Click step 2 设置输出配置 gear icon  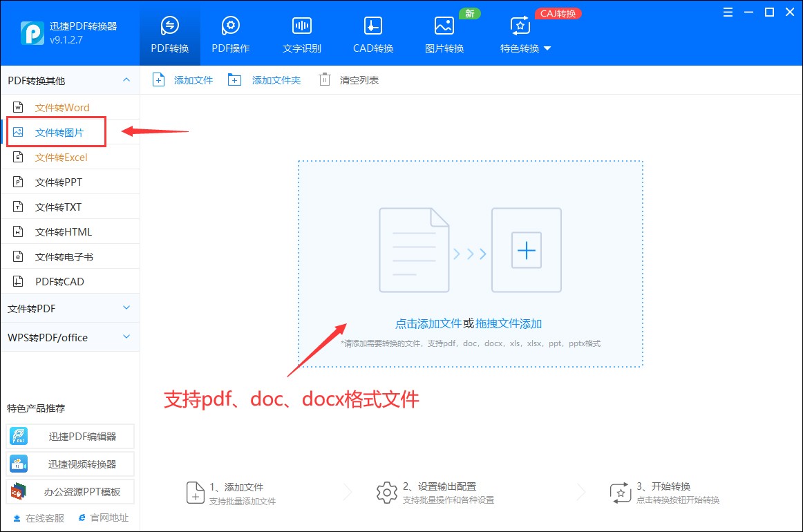(x=387, y=493)
